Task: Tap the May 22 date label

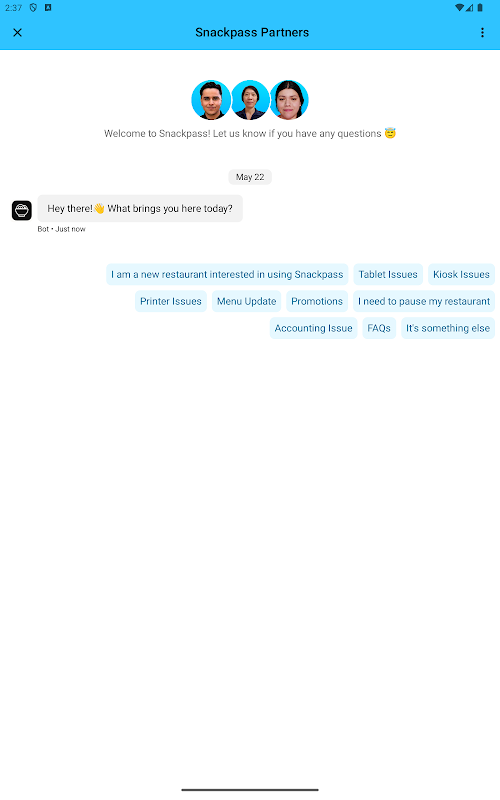Action: tap(250, 177)
